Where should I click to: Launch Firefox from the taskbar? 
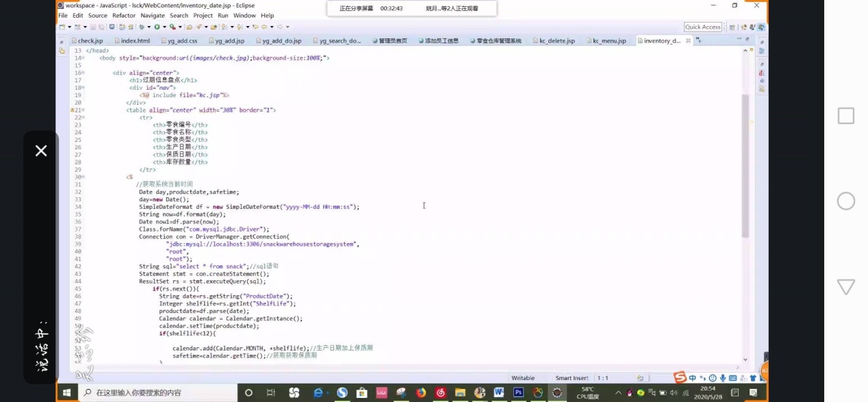pos(421,392)
